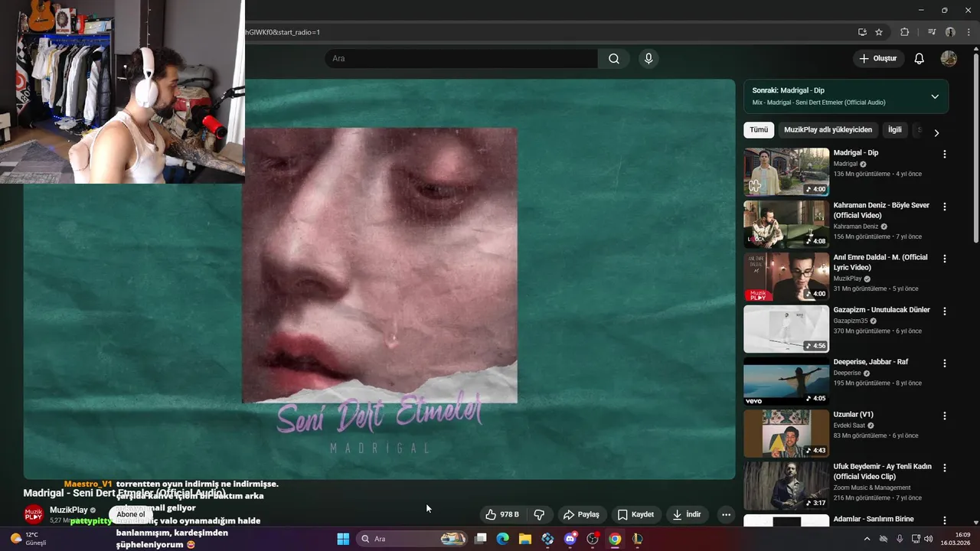Play Ufuk Beydemir - Ay Tenli Kadın thumbnail
This screenshot has width=980, height=551.
[786, 485]
